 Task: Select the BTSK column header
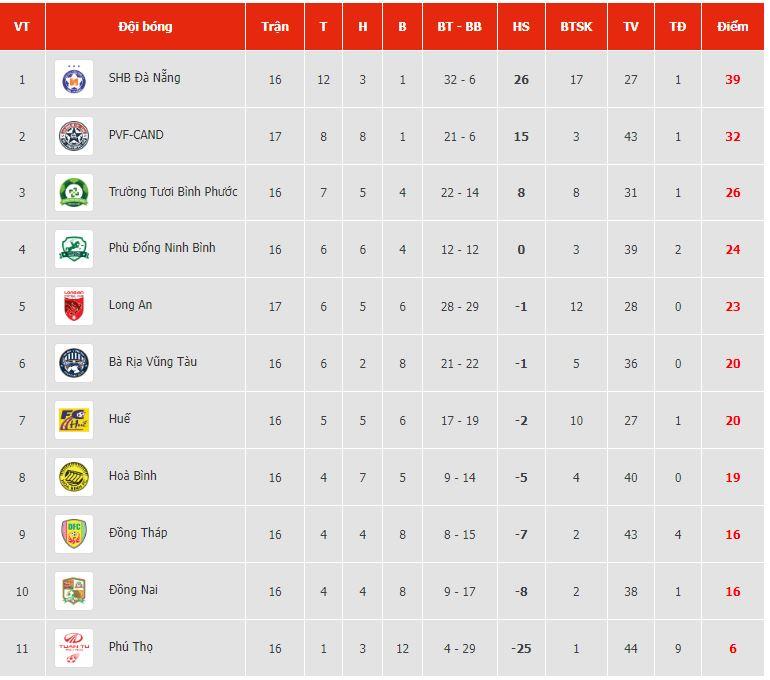tap(576, 27)
